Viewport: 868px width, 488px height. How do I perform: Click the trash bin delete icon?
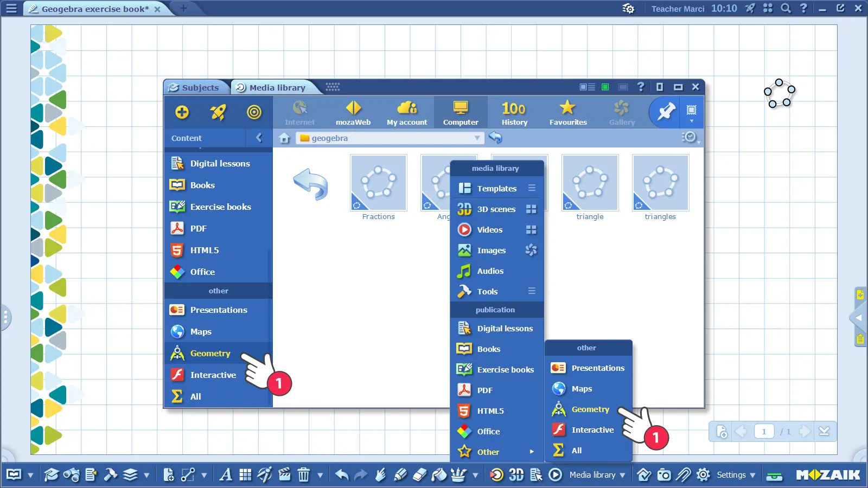(x=304, y=476)
